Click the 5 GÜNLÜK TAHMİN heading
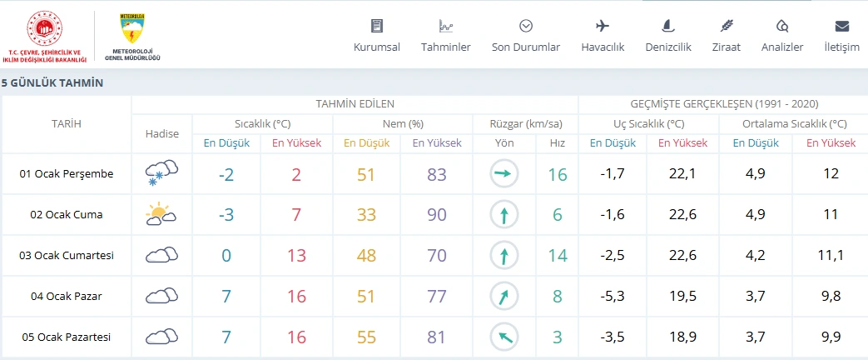 coord(52,83)
